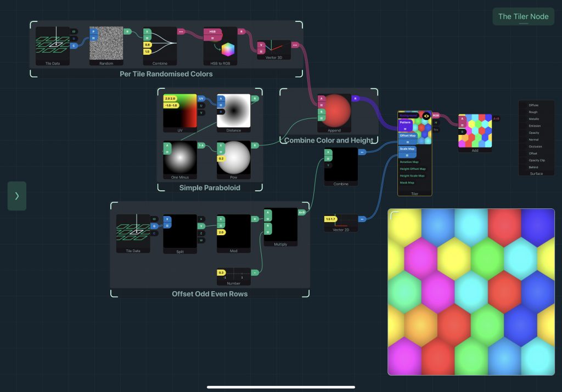Screen dimensions: 562x392
Task: Click the Tiler node's Pattern input port
Action: 406,126
